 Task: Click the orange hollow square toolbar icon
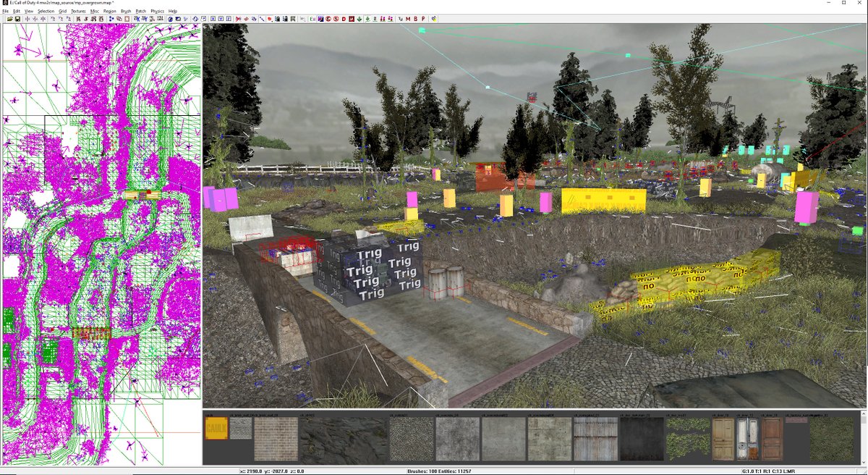(127, 19)
